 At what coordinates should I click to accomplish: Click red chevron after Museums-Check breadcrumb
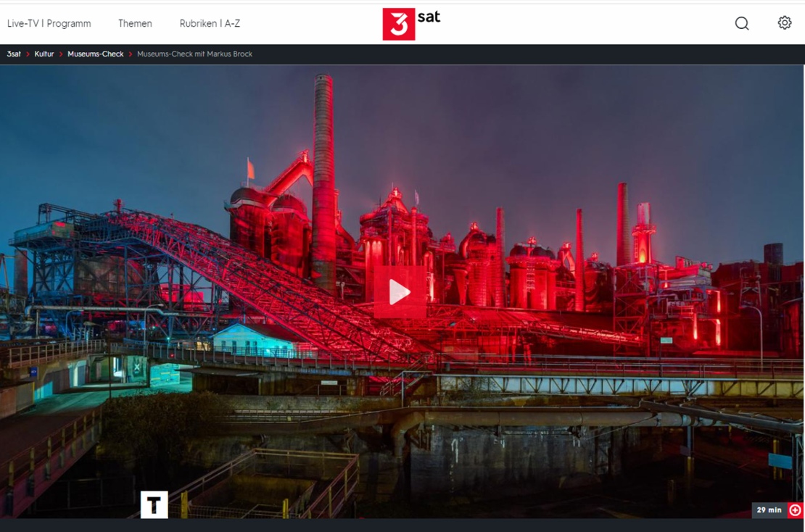click(131, 54)
